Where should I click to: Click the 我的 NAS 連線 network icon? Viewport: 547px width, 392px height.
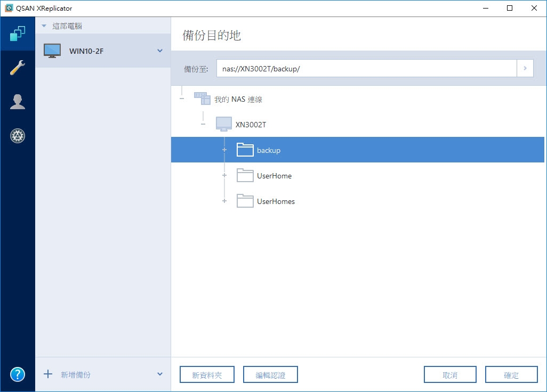coord(203,99)
